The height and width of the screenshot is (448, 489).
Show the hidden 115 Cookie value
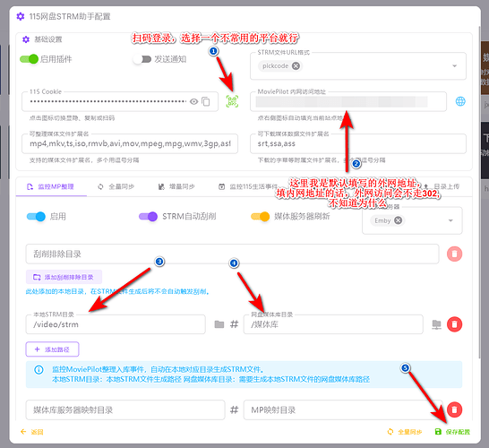(x=193, y=102)
